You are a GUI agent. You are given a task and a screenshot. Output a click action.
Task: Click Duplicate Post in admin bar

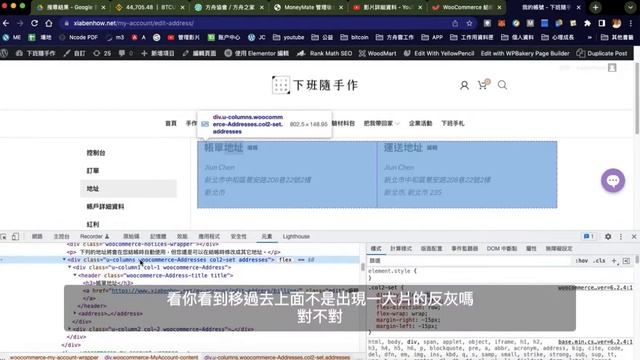[x=602, y=53]
